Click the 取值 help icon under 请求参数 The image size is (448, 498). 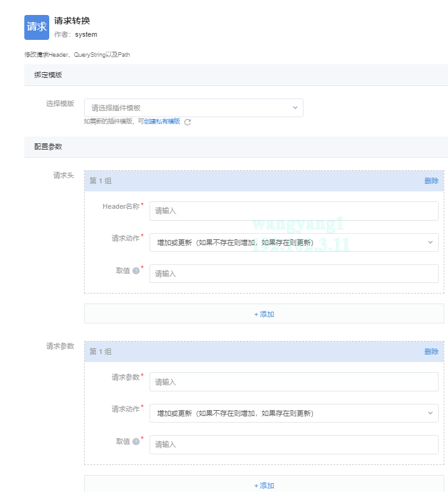coord(136,442)
